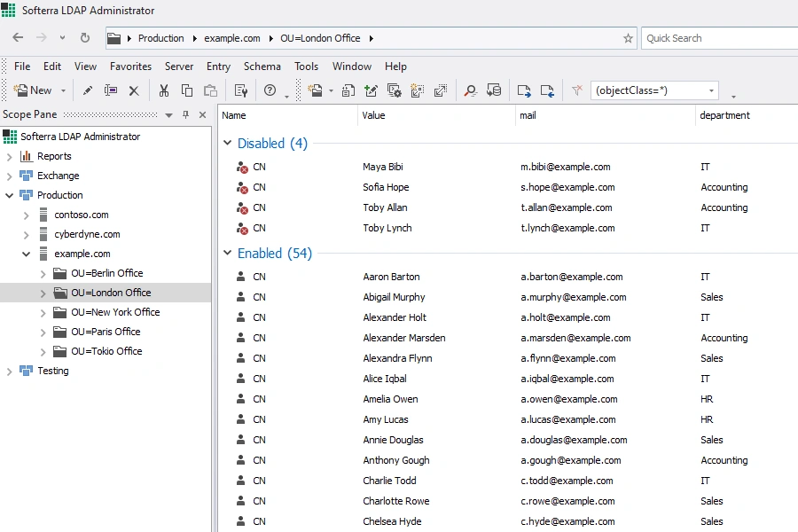Click the Import entries toolbar icon

pos(547,90)
